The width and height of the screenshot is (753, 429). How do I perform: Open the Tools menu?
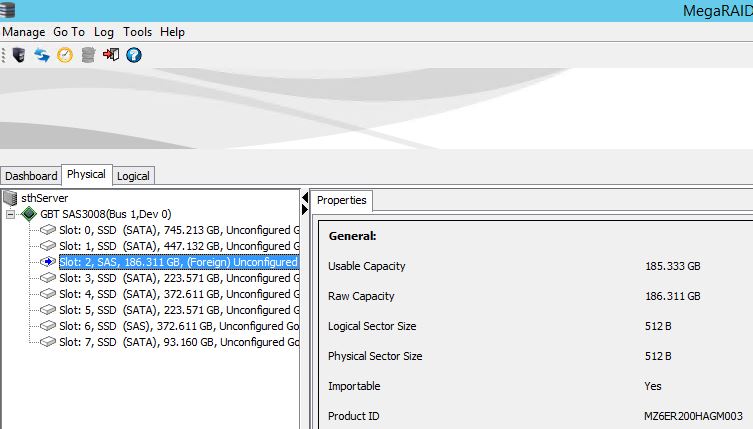pos(137,32)
